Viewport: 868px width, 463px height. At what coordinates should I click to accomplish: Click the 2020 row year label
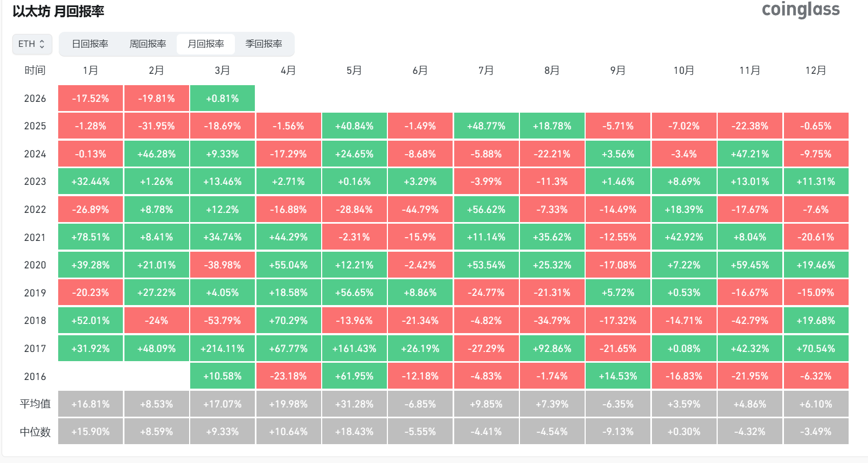pos(35,265)
